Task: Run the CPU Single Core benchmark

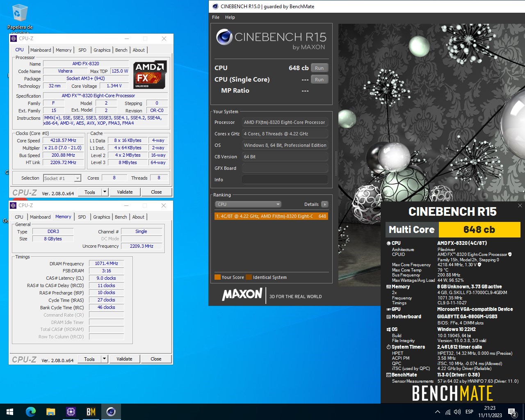Action: 320,80
